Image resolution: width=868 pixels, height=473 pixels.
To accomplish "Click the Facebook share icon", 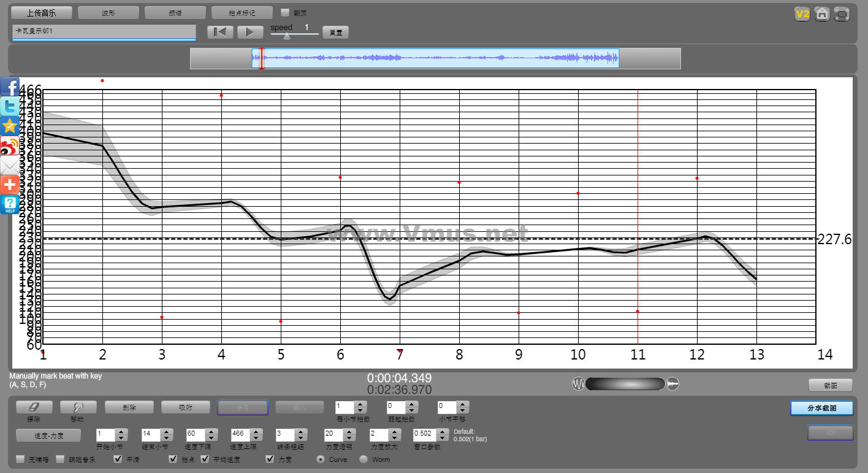I will 10,87.
